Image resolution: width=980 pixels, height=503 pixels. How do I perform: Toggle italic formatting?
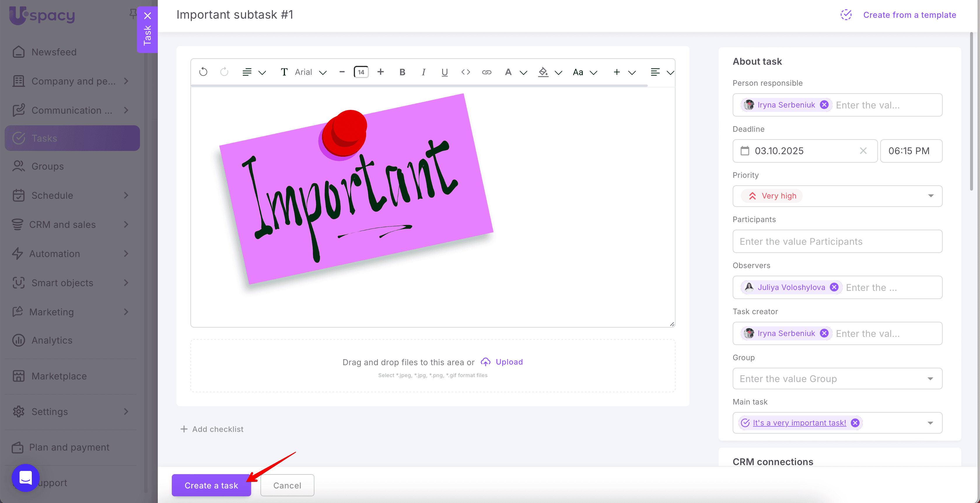[x=423, y=72]
